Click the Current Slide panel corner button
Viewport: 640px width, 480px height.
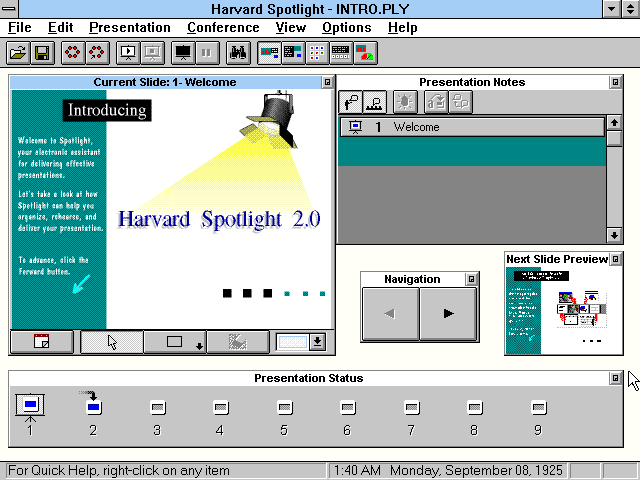coord(327,82)
